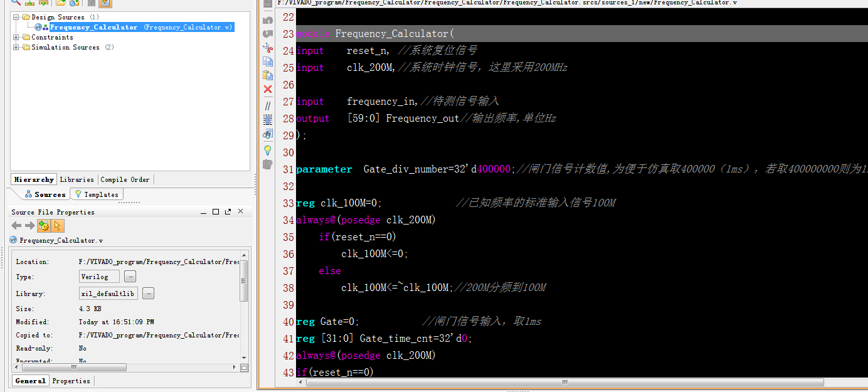
Task: Open the Templates tab
Action: [x=97, y=194]
